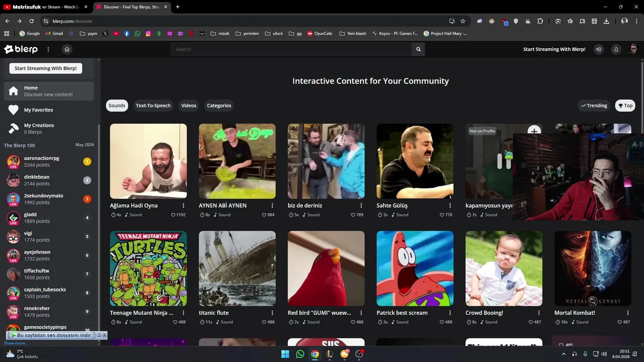Open notifications bell
This screenshot has height=362, width=644.
pyautogui.click(x=616, y=49)
